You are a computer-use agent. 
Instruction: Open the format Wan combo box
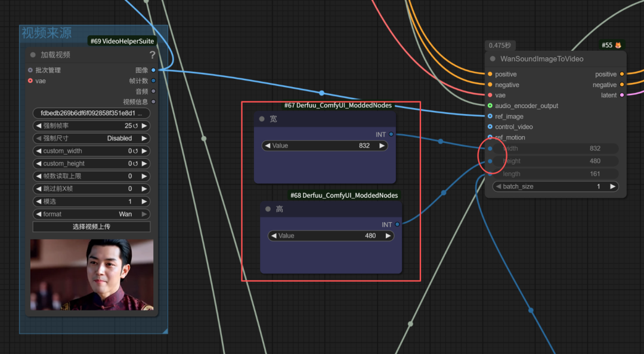pos(92,214)
